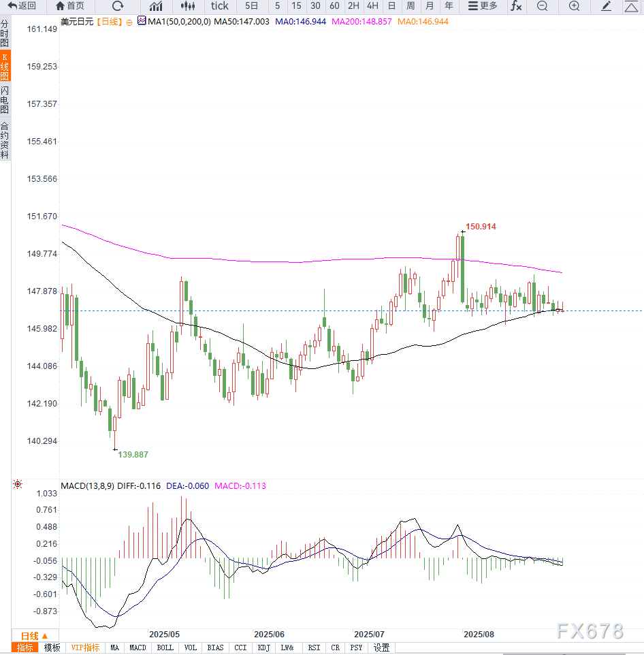
Task: Click the 150.914 high price marker
Action: pyautogui.click(x=481, y=226)
